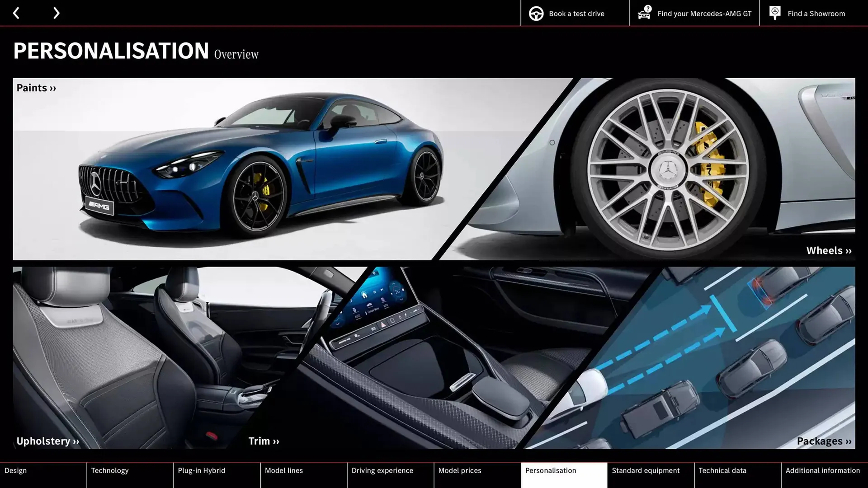Click the steering wheel test drive icon
The image size is (868, 488).
click(x=536, y=14)
